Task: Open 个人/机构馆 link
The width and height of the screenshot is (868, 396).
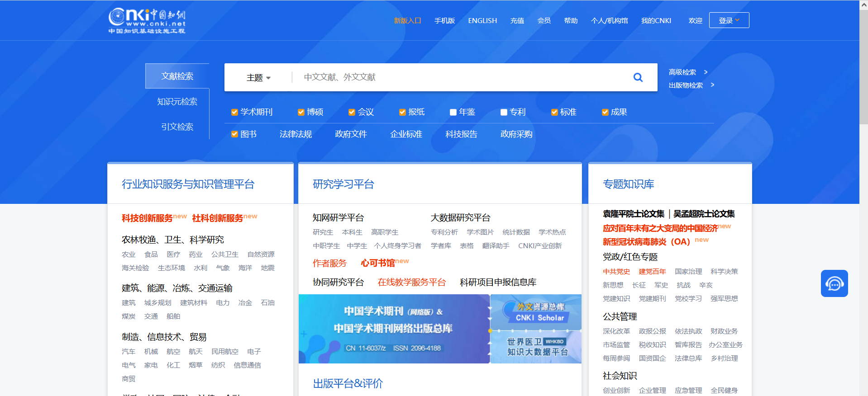Action: coord(610,21)
